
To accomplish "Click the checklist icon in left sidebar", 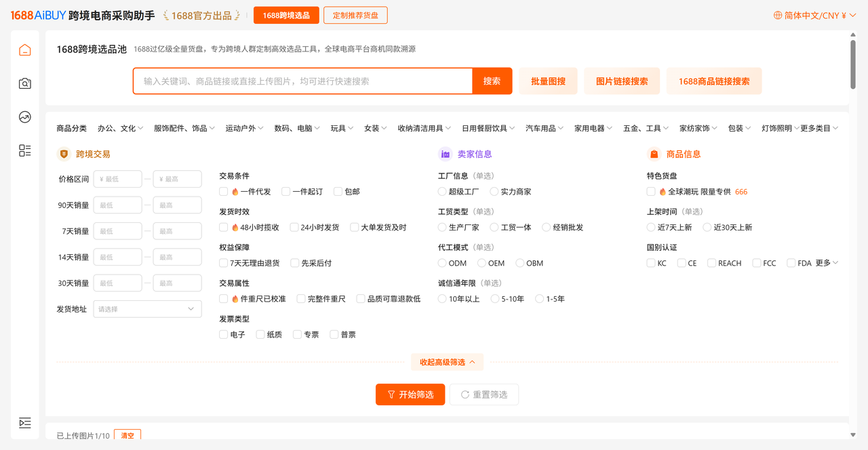I will pos(25,150).
